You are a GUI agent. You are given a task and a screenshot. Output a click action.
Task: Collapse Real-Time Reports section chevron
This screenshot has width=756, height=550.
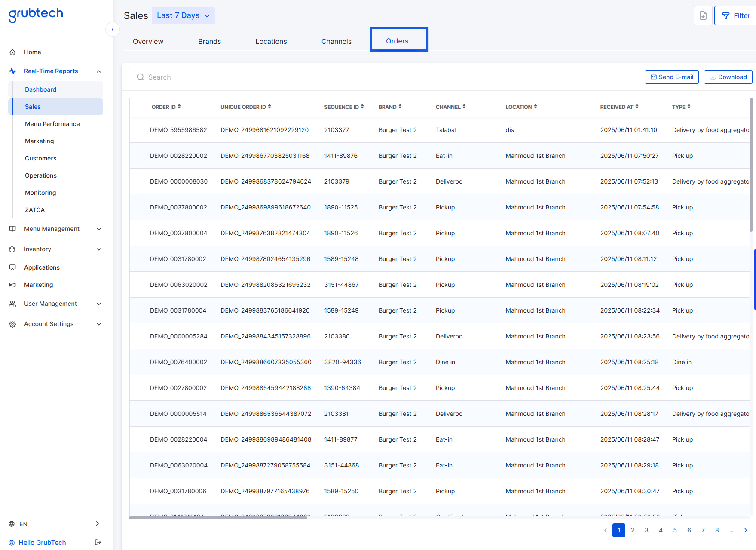(x=99, y=71)
